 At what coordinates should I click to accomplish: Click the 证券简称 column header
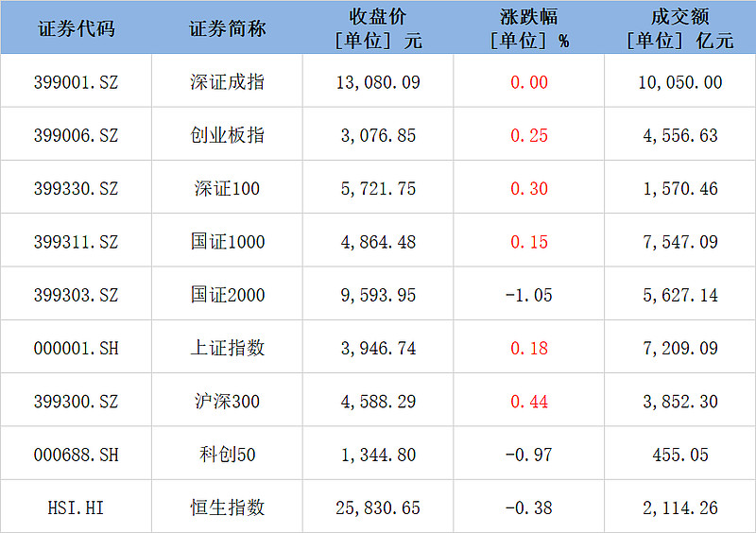pos(227,28)
